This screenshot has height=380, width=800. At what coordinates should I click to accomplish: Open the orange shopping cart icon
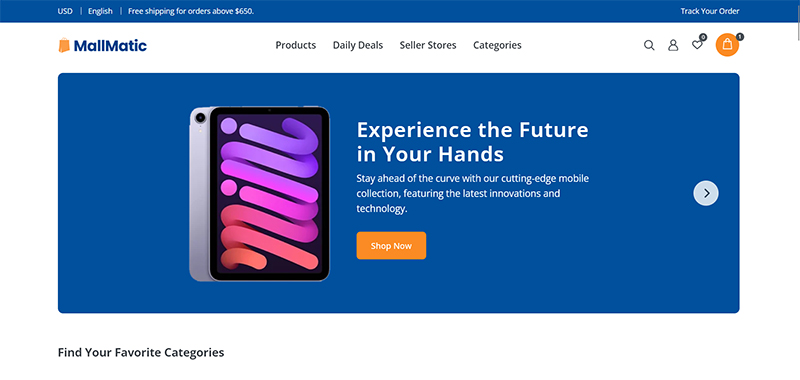point(727,45)
